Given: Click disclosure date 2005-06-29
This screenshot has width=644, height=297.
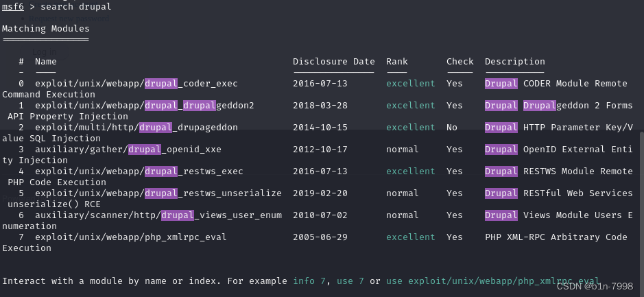Looking at the screenshot, I should coord(320,237).
